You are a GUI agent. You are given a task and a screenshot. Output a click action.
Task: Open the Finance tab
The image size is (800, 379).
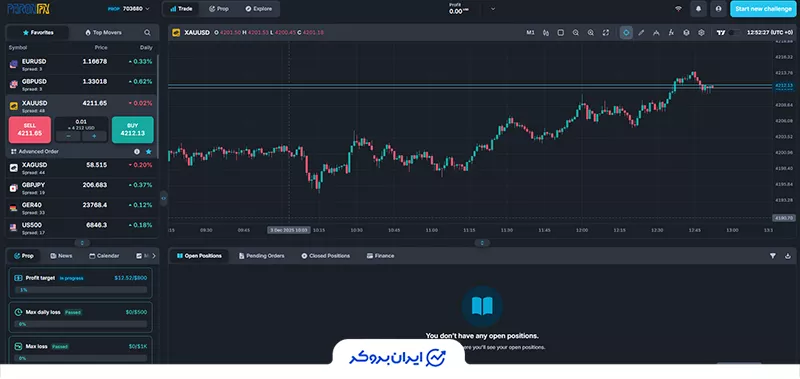tap(381, 256)
